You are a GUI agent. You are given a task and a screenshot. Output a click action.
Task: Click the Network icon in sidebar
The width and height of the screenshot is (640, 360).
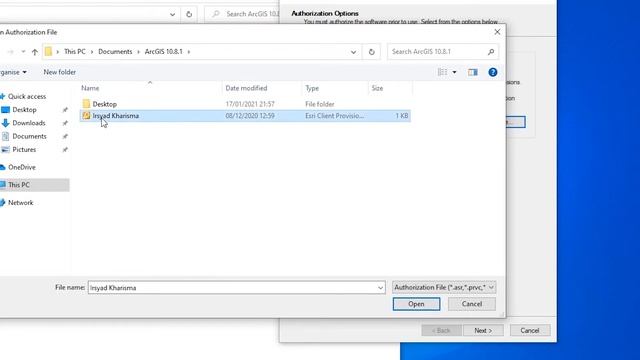click(x=2, y=202)
